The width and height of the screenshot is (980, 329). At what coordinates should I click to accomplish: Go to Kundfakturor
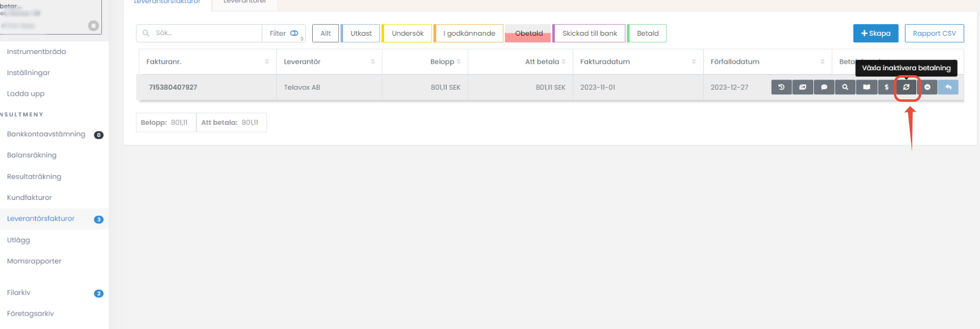pyautogui.click(x=29, y=198)
